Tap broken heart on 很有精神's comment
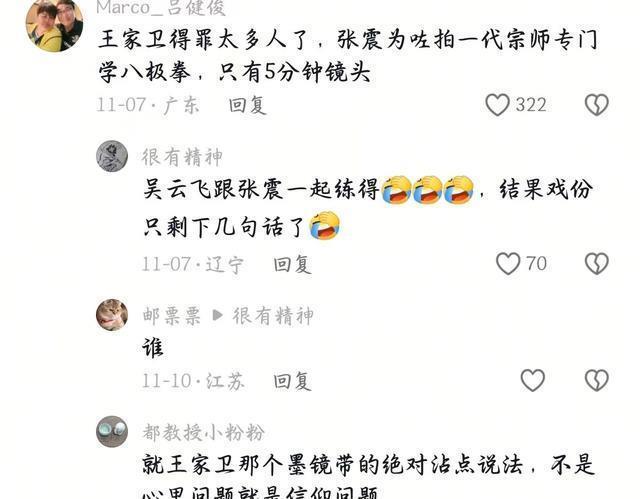This screenshot has width=640, height=499. pyautogui.click(x=597, y=263)
